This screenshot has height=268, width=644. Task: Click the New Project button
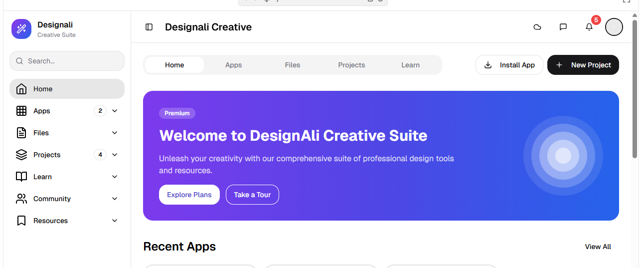pos(583,65)
